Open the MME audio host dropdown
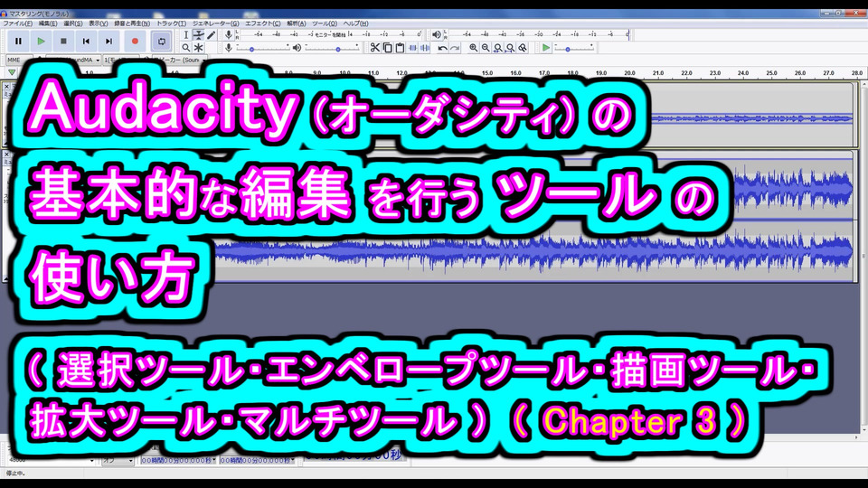 pos(18,60)
